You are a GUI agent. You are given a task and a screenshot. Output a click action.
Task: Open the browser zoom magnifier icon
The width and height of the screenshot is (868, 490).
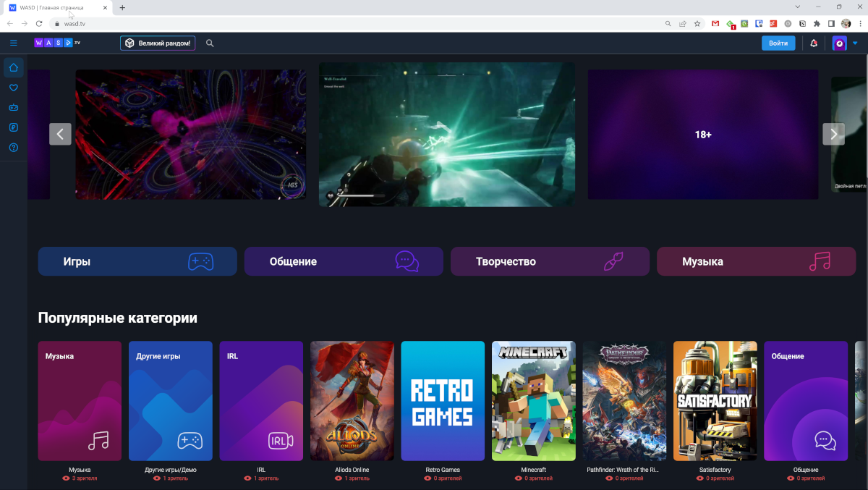click(x=668, y=23)
